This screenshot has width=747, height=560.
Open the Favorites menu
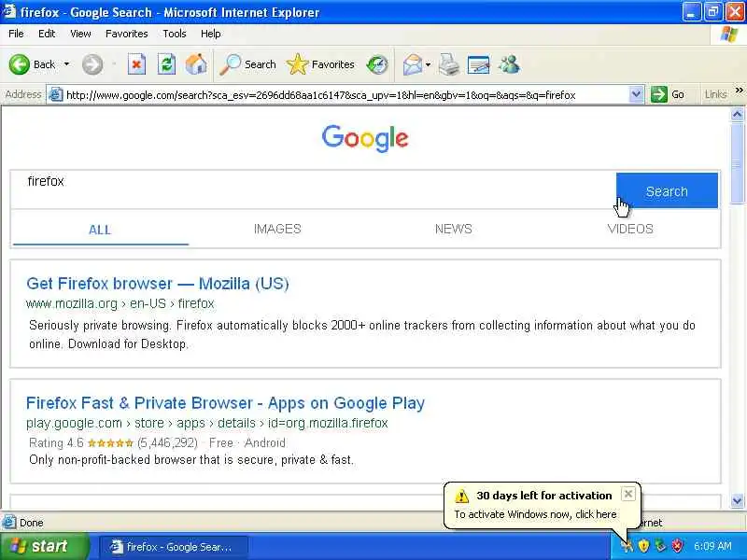click(126, 34)
